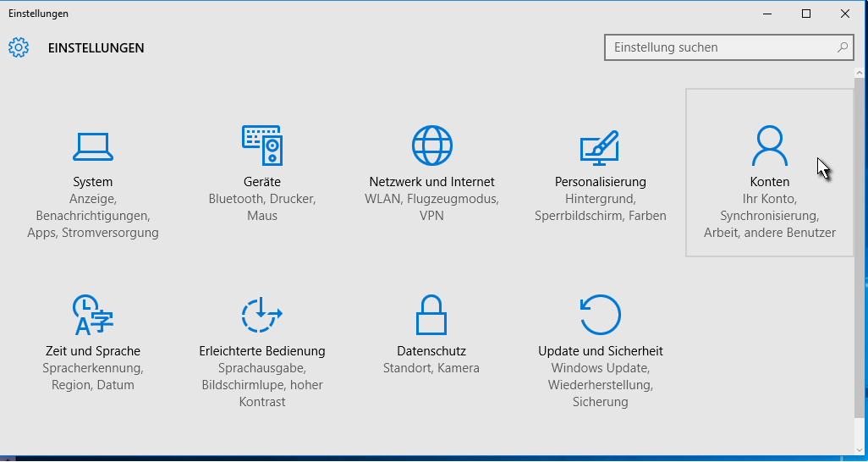868x462 pixels.
Task: Select the Datenschutz label text
Action: (x=431, y=351)
